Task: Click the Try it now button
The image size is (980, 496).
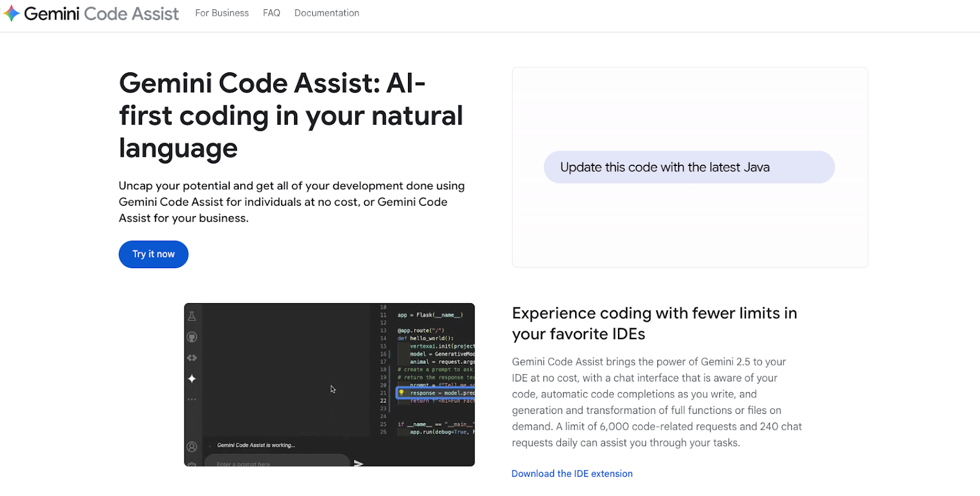Action: coord(154,254)
